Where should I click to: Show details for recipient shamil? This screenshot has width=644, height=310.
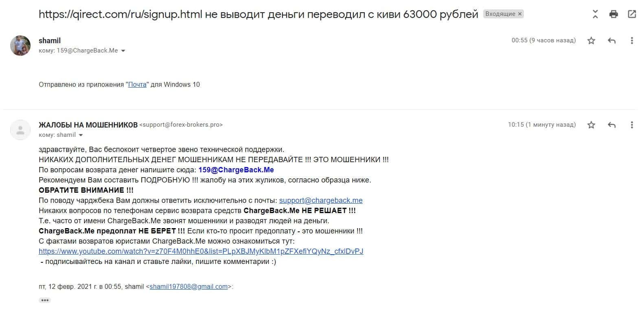81,135
